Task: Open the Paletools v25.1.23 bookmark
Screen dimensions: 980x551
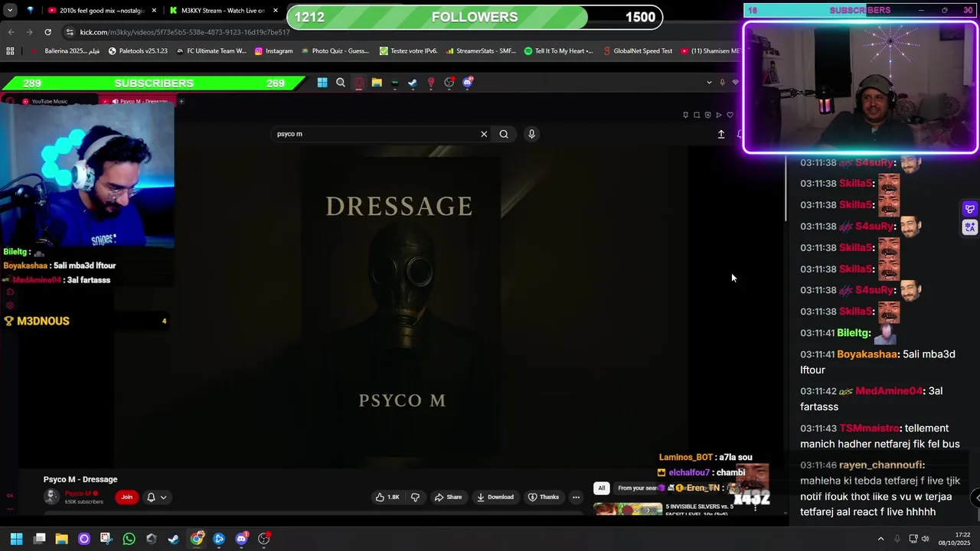Action: point(138,51)
